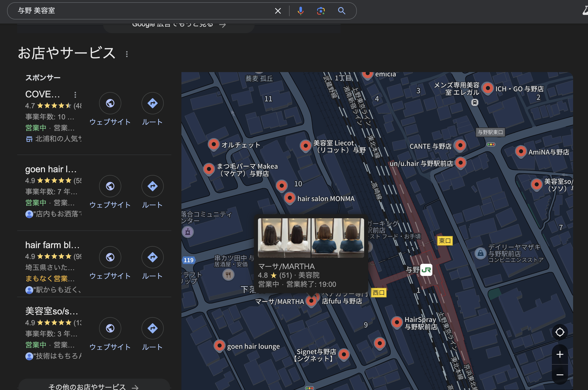Select the ICH・GO 与野店 pin

click(488, 89)
